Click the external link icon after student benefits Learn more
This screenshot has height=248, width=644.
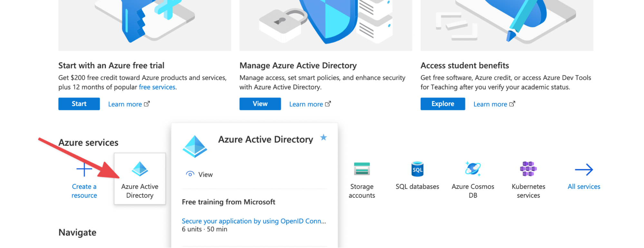tap(512, 104)
